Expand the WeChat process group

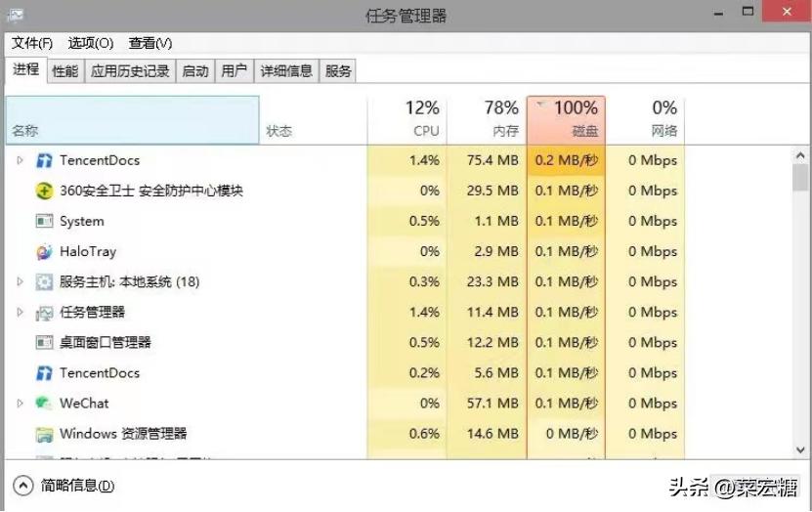click(x=20, y=404)
